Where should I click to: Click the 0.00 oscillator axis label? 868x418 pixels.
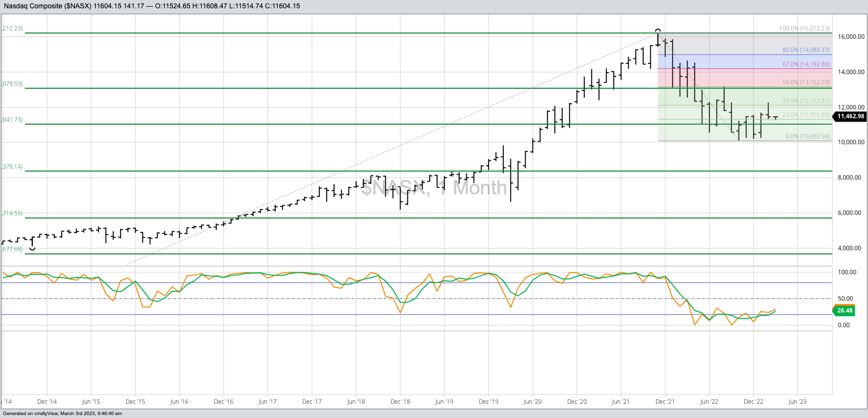pos(843,325)
